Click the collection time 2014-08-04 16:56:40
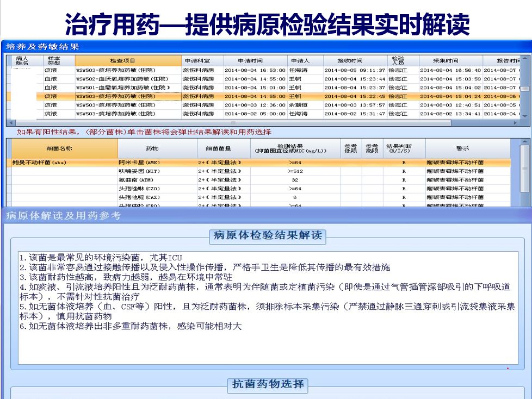This screenshot has height=399, width=532. click(x=450, y=70)
